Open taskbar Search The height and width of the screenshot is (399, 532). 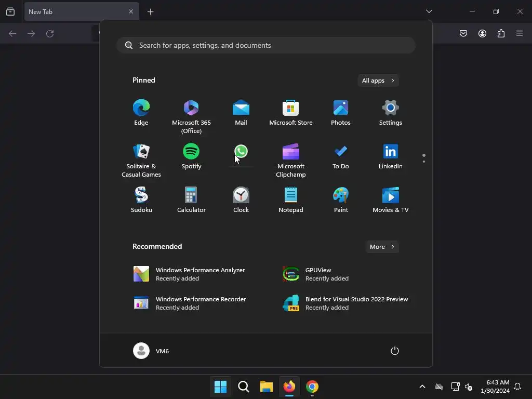(x=243, y=387)
